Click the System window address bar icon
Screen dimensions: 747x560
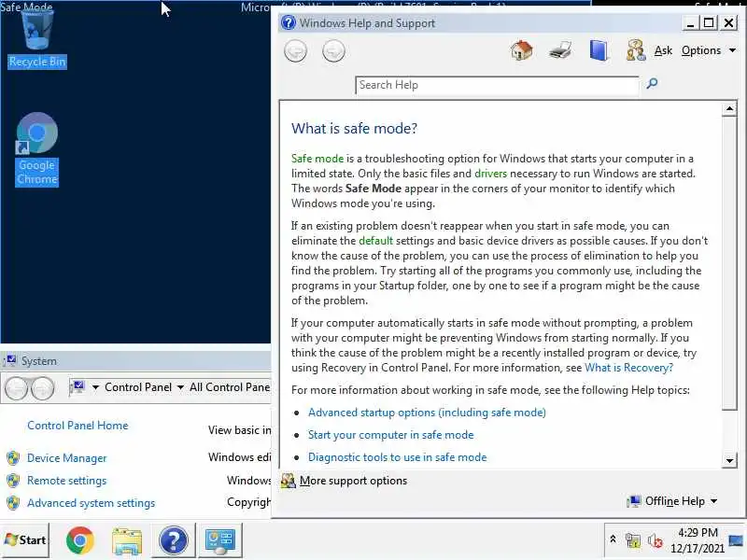coord(78,387)
